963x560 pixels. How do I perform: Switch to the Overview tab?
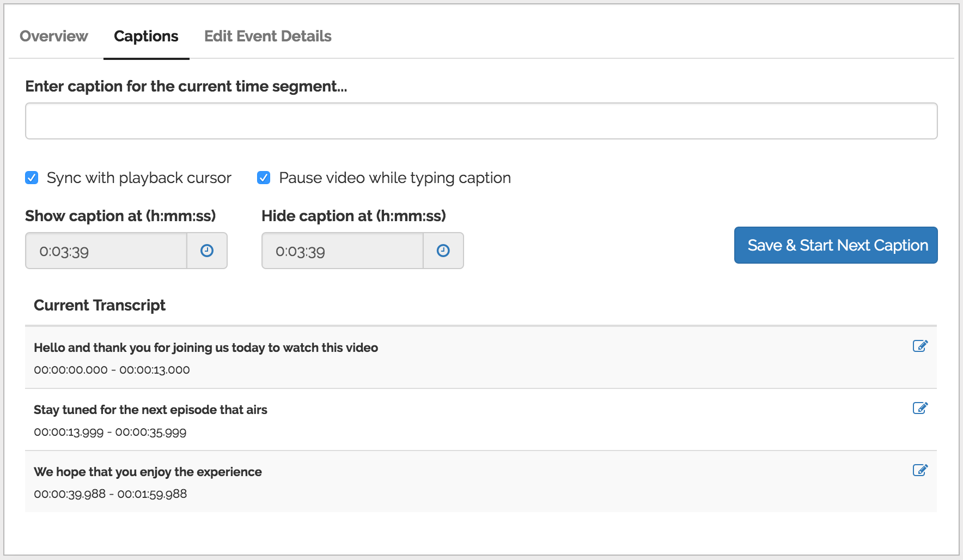(53, 36)
